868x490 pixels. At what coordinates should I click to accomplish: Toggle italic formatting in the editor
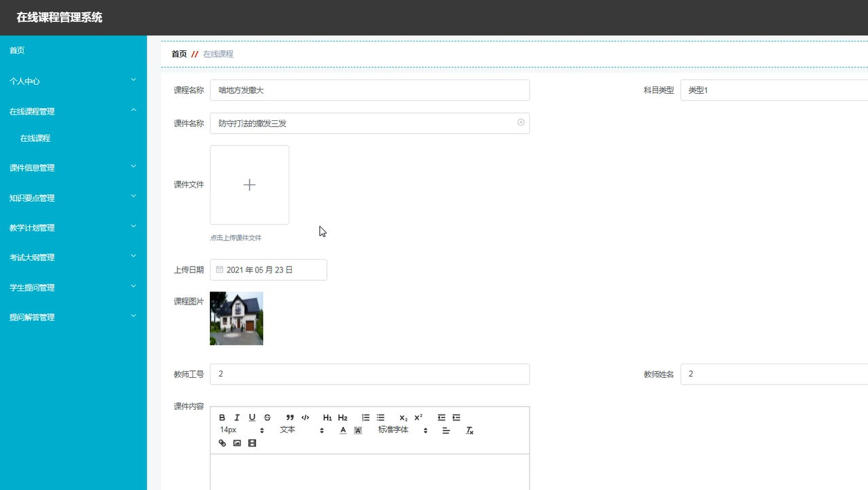[237, 417]
